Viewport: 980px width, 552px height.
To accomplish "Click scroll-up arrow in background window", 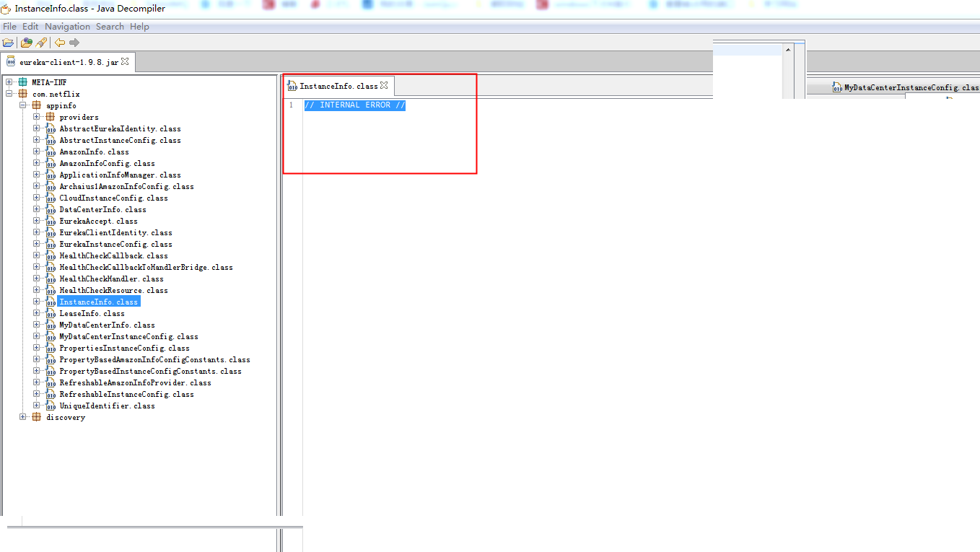I will 788,50.
